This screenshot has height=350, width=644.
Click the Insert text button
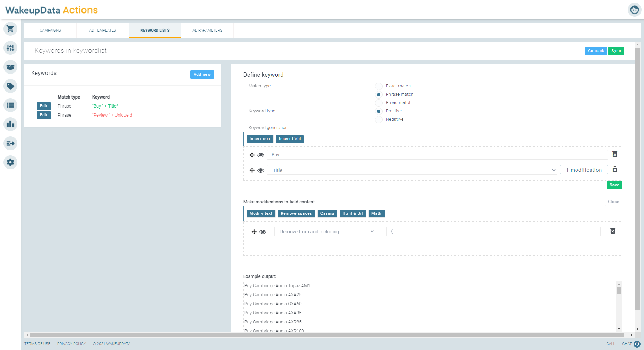coord(260,139)
